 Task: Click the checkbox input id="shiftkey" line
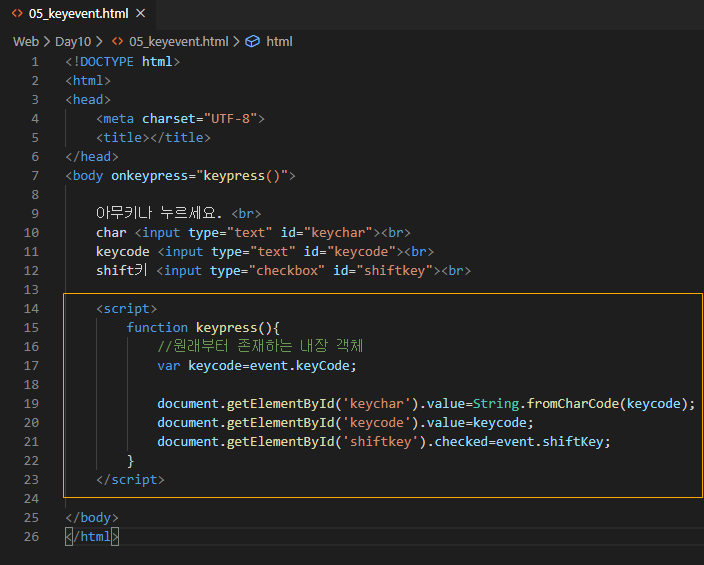pos(283,270)
